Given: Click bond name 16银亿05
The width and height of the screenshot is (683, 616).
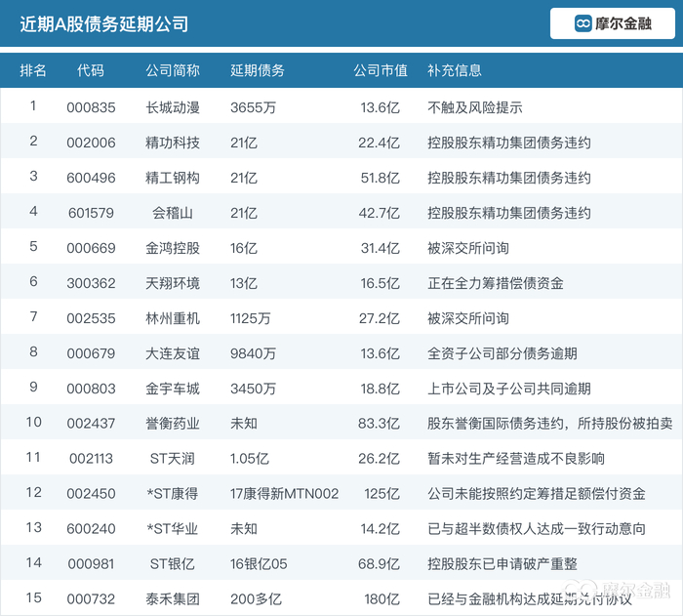Looking at the screenshot, I should (x=259, y=564).
